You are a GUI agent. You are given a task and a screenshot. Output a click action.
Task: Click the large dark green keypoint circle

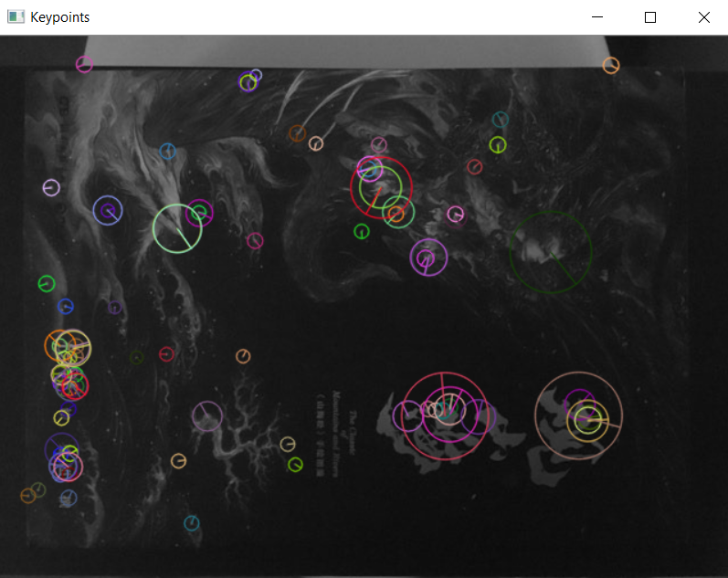click(x=551, y=252)
